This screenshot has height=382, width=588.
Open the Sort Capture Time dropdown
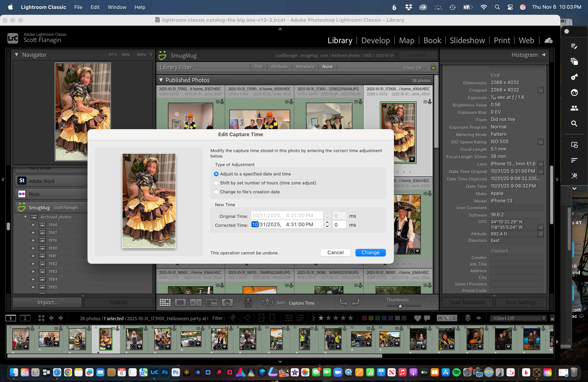(x=304, y=303)
